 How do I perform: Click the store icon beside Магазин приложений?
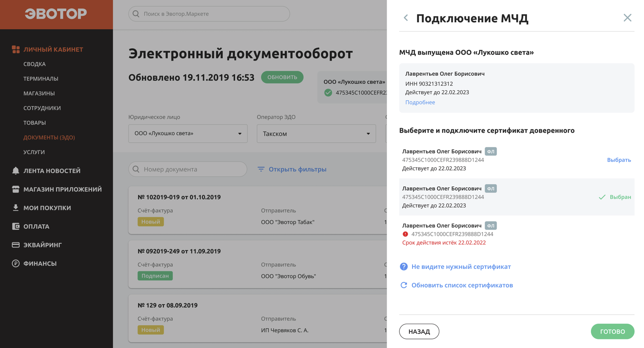(x=16, y=189)
